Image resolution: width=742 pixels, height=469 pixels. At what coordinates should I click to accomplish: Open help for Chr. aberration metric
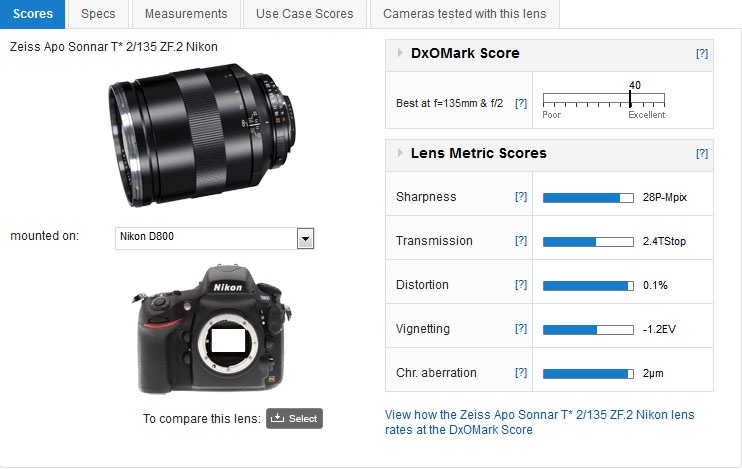click(521, 372)
